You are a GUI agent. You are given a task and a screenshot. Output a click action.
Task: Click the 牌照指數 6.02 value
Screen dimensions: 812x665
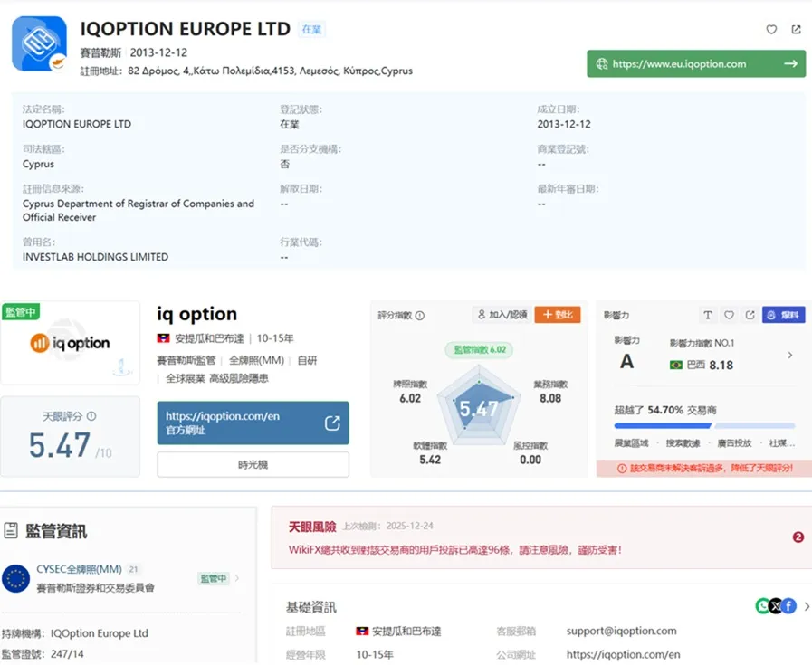click(410, 398)
